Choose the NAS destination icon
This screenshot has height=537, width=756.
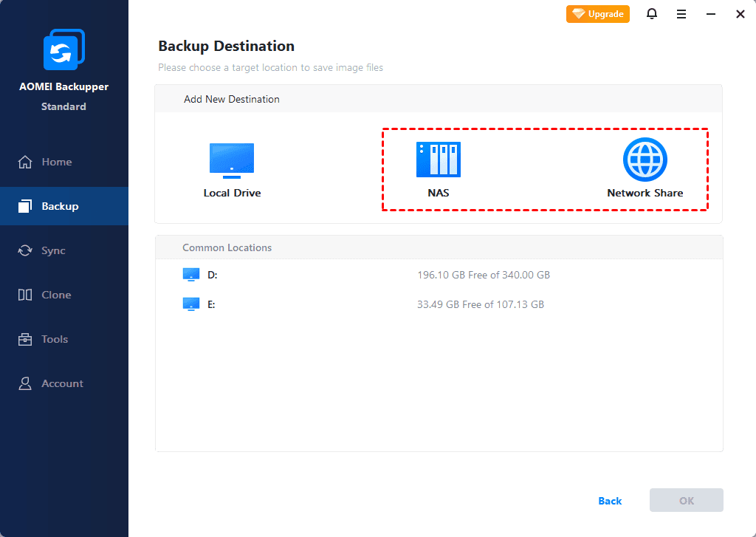tap(438, 160)
